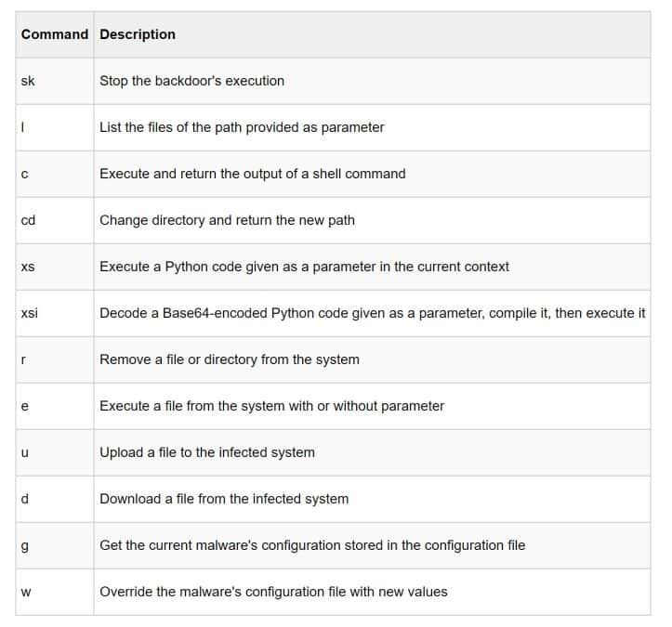Click the 'Stop the backdoor's execution' description
The height and width of the screenshot is (627, 672).
pos(192,81)
